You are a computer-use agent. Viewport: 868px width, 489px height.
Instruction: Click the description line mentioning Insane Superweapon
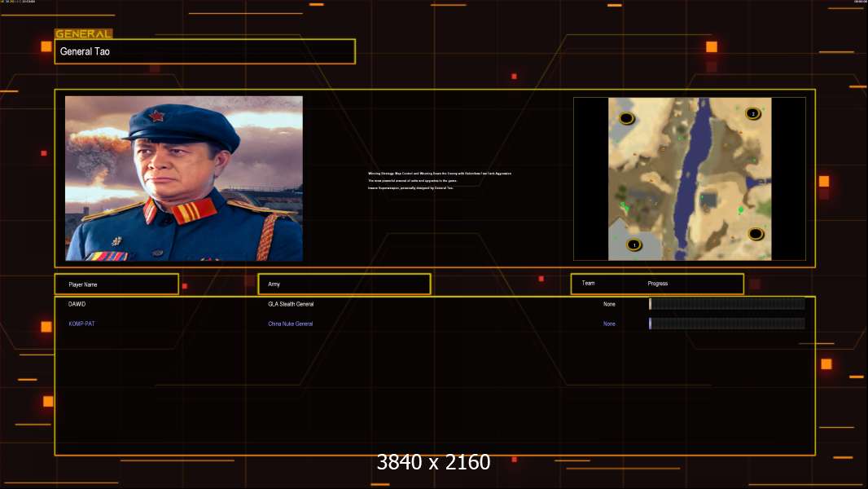point(410,187)
